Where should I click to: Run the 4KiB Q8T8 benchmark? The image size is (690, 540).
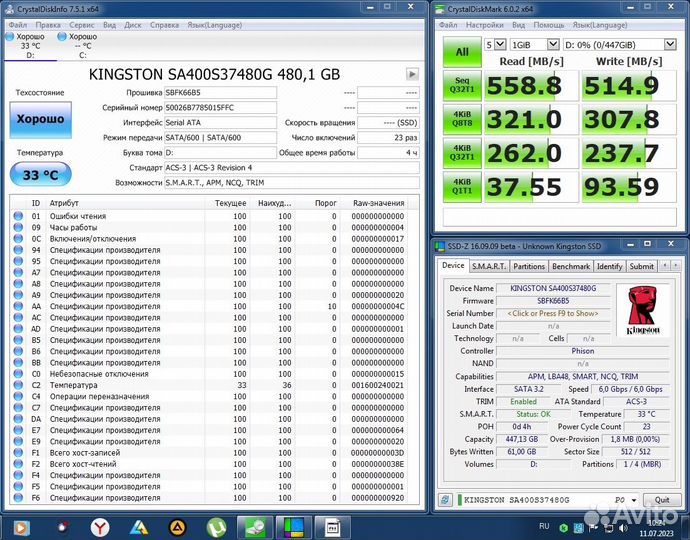coord(462,119)
